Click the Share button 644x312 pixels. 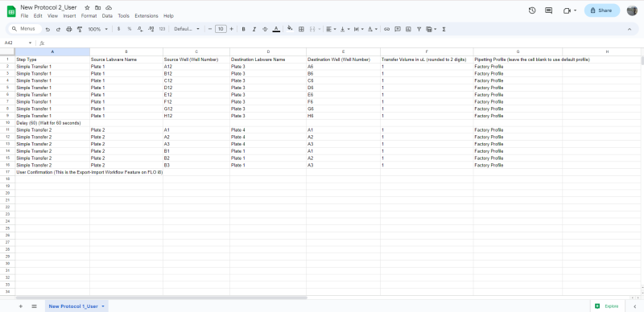coord(601,10)
